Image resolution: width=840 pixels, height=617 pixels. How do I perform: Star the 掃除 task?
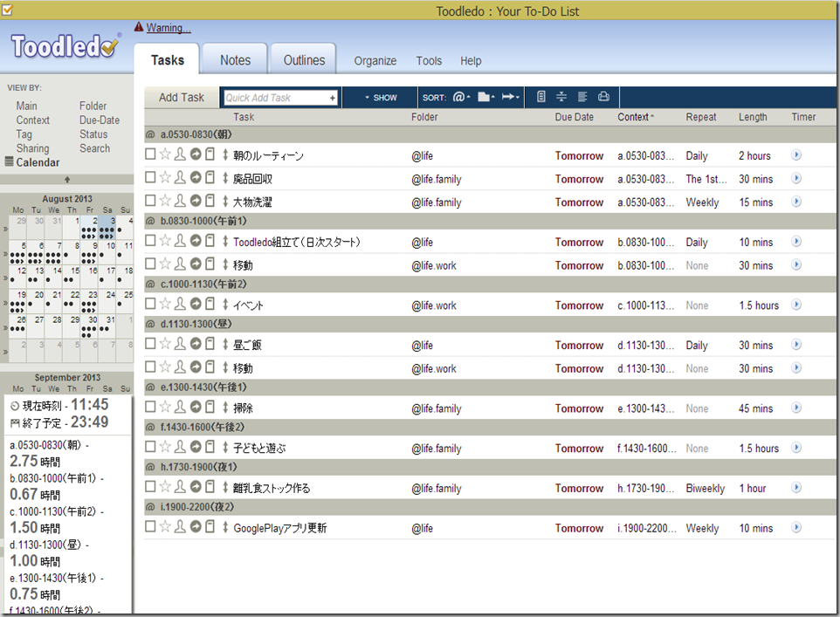point(165,407)
